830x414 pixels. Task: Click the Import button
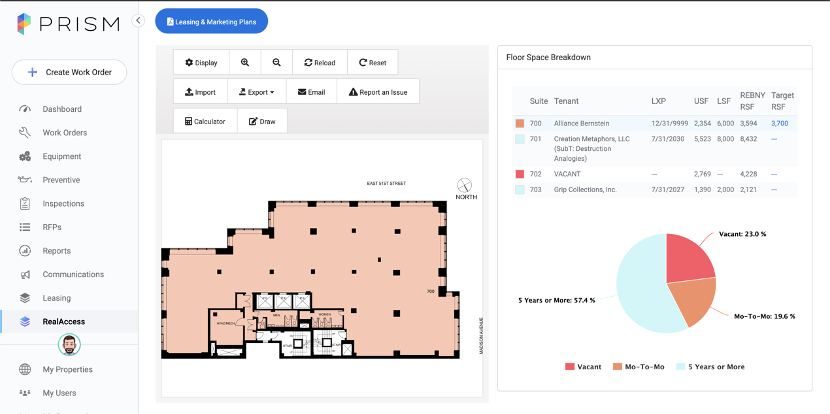pos(200,92)
